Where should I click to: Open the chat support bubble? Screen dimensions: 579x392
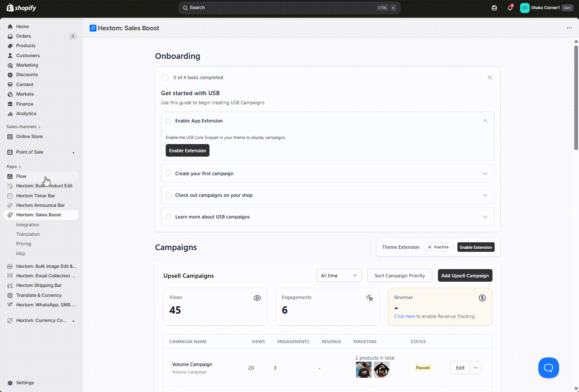coord(549,368)
